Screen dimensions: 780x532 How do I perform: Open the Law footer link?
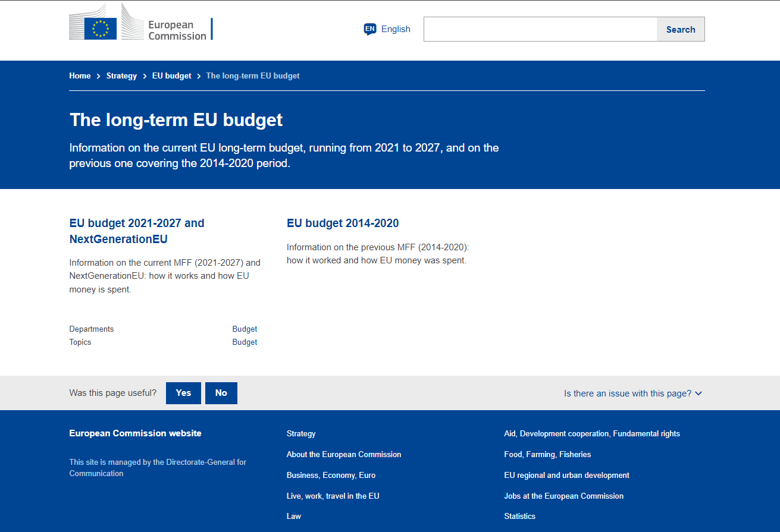(x=294, y=516)
